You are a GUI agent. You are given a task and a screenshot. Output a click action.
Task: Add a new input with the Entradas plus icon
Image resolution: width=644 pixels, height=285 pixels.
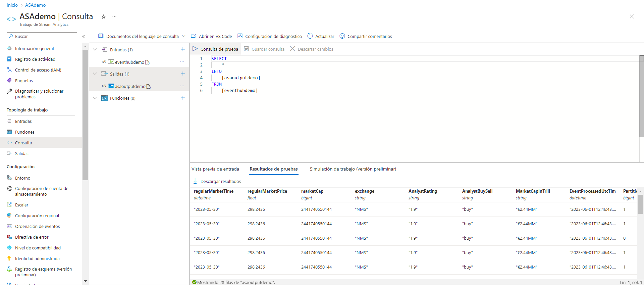pos(183,50)
